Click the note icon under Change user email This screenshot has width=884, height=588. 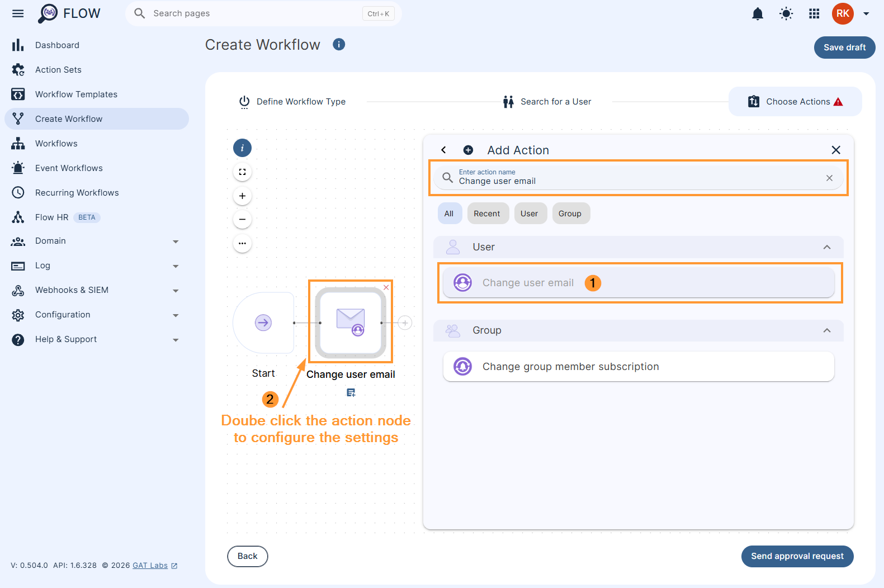(x=351, y=393)
